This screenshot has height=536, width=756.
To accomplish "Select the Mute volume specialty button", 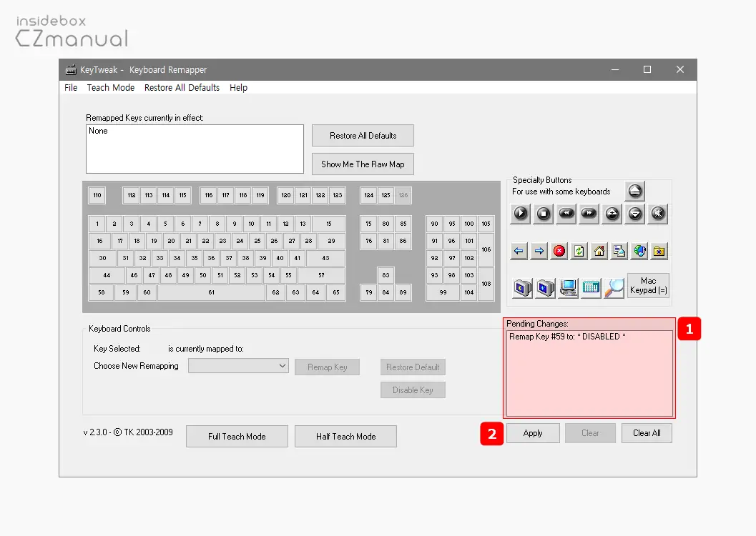I will [658, 213].
